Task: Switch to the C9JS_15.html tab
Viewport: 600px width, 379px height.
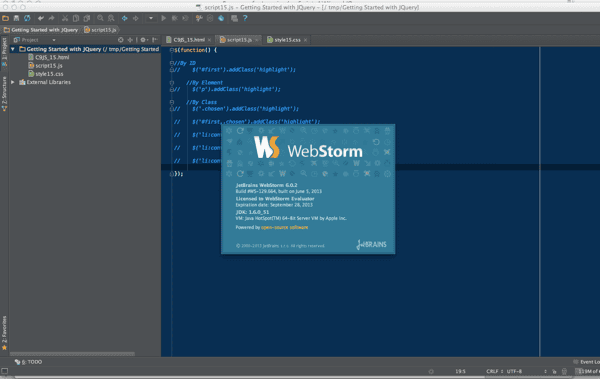Action: point(189,40)
